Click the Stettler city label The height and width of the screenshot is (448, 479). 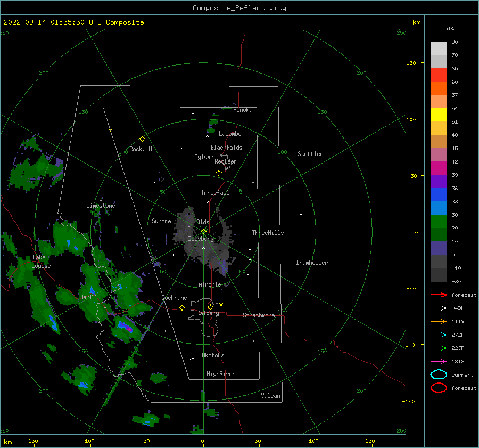point(310,154)
